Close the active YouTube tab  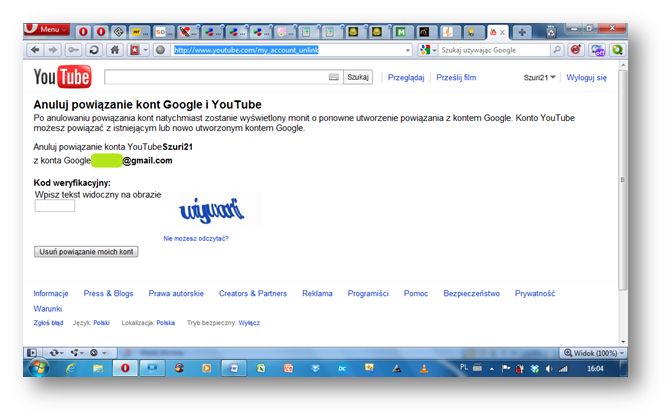tap(503, 32)
